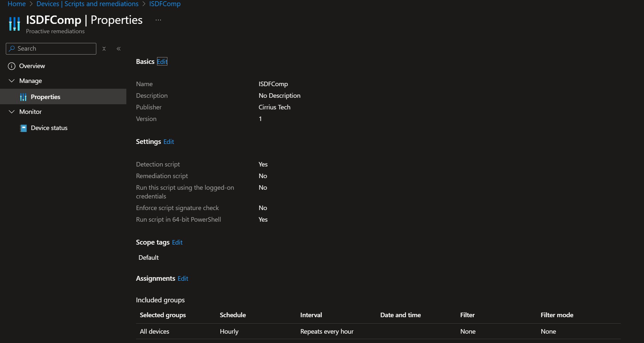This screenshot has width=644, height=343.
Task: Click the Manage section label
Action: (x=31, y=81)
